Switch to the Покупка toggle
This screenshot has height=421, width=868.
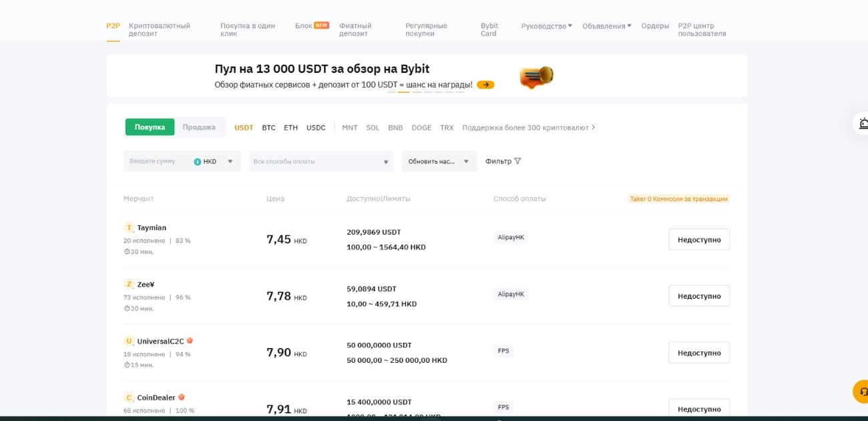pyautogui.click(x=150, y=127)
